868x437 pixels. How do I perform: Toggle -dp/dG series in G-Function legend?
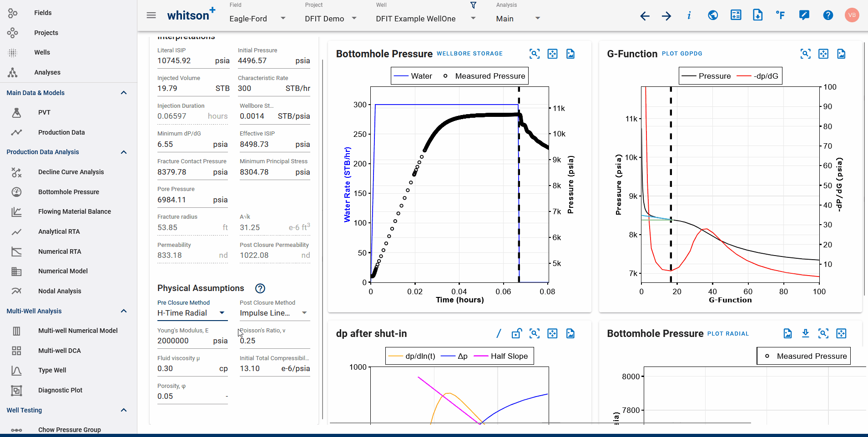[757, 76]
